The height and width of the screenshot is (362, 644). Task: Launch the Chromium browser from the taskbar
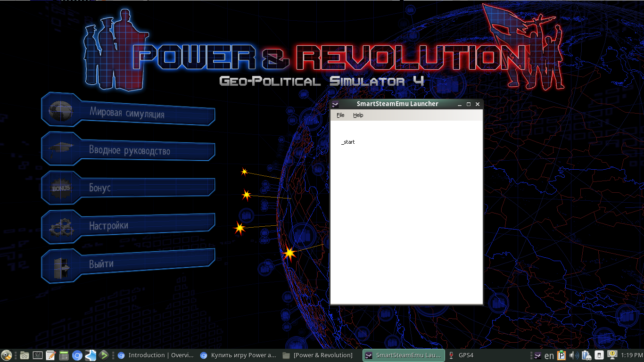click(77, 355)
